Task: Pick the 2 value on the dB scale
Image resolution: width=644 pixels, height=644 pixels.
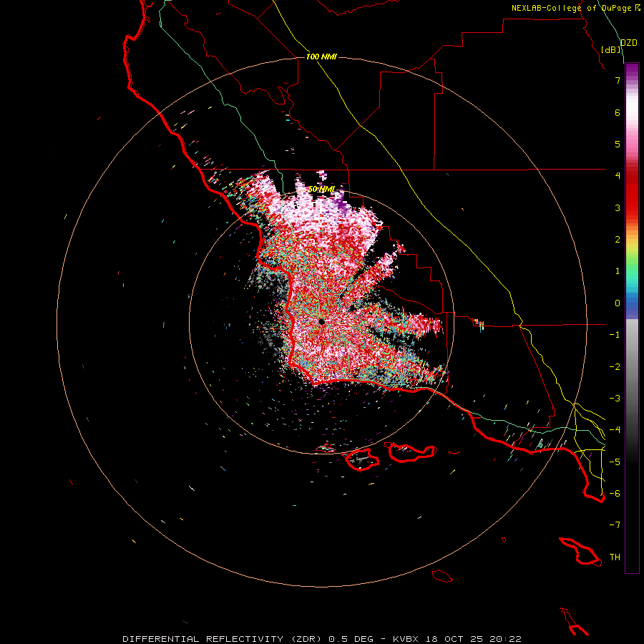Action: (x=618, y=240)
